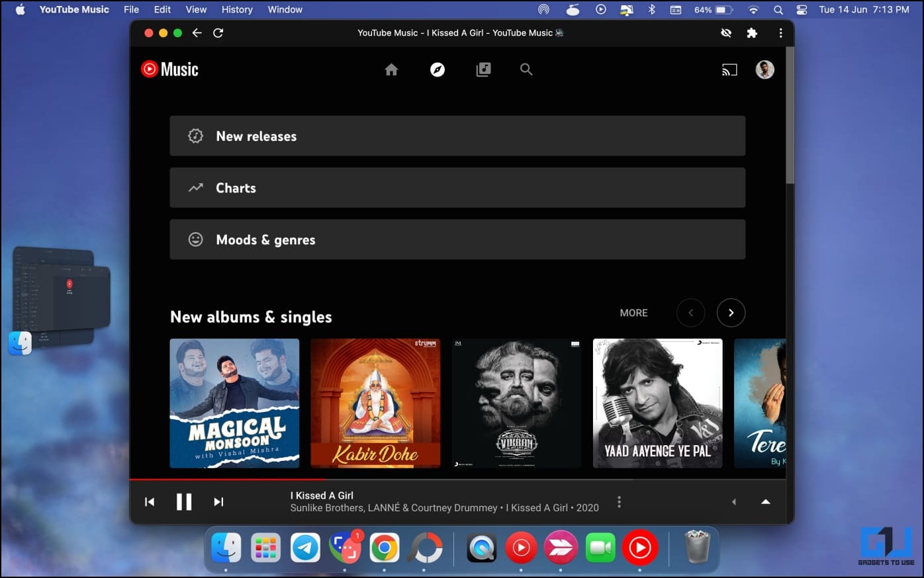Toggle the crossed-out eye icon in title bar
Screen dimensions: 924x578
tap(726, 32)
